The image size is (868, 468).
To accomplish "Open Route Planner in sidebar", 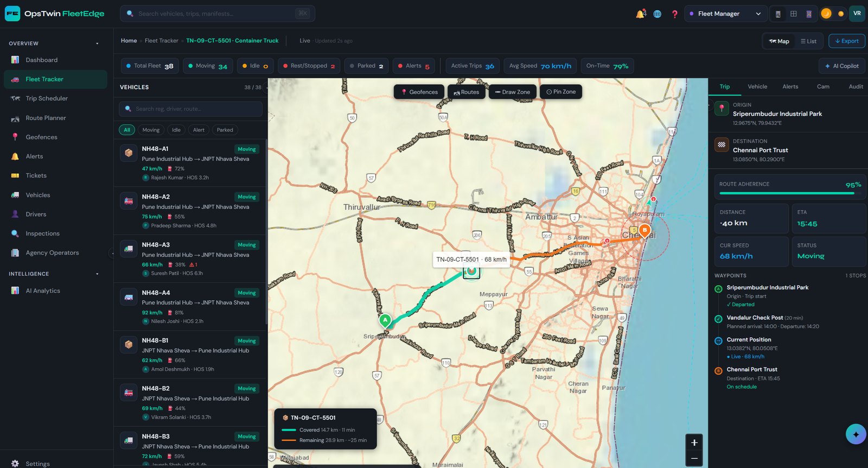I will click(x=55, y=118).
